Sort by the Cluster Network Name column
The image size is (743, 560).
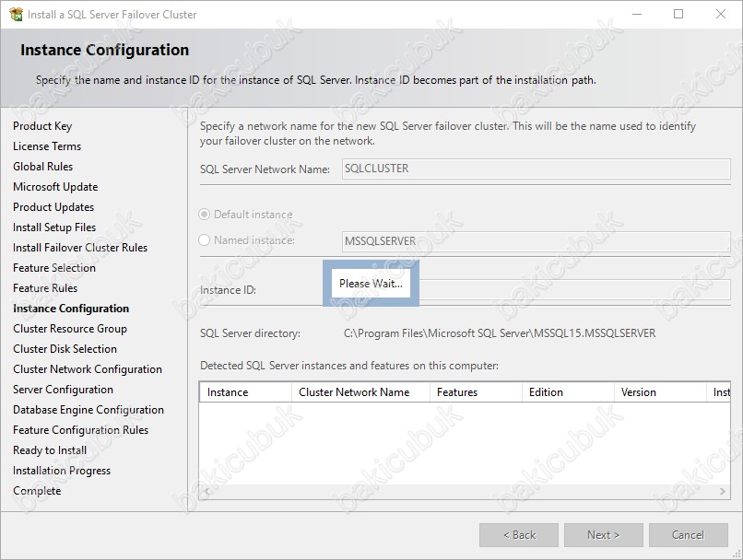tap(360, 392)
